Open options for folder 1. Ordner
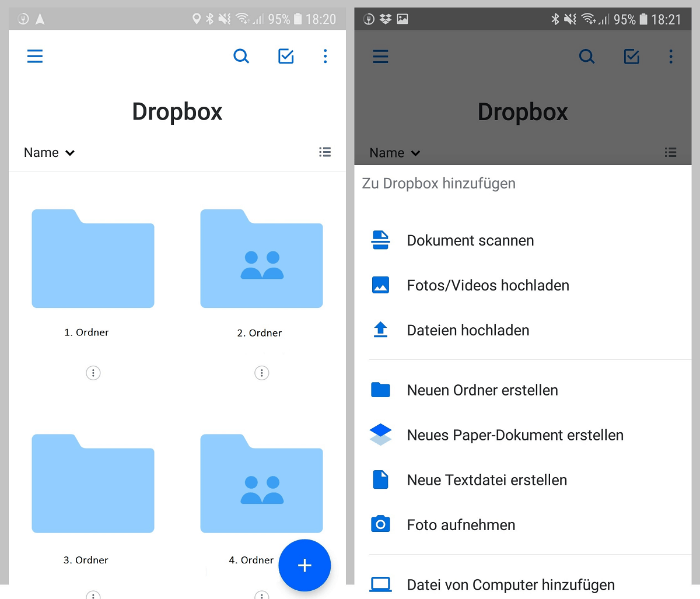Viewport: 700px width, 599px height. [x=93, y=373]
